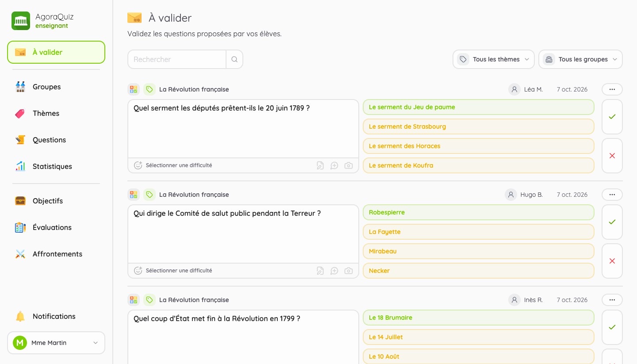Screen dimensions: 637x364
Task: Click the question type icon on Inès R.'s question
Action: [134, 300]
